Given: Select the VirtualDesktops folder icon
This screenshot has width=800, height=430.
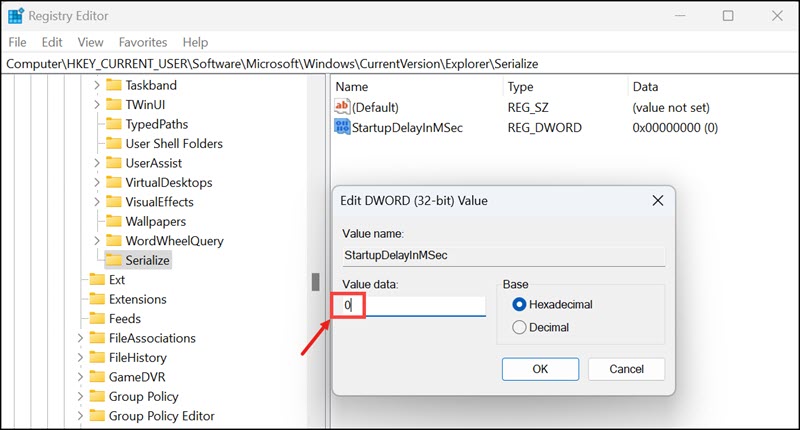Looking at the screenshot, I should pos(114,182).
